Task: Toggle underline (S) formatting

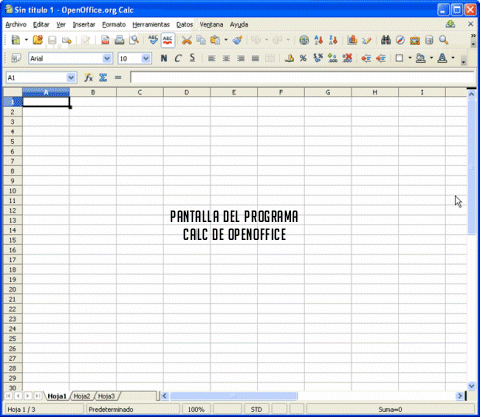Action: pos(192,59)
